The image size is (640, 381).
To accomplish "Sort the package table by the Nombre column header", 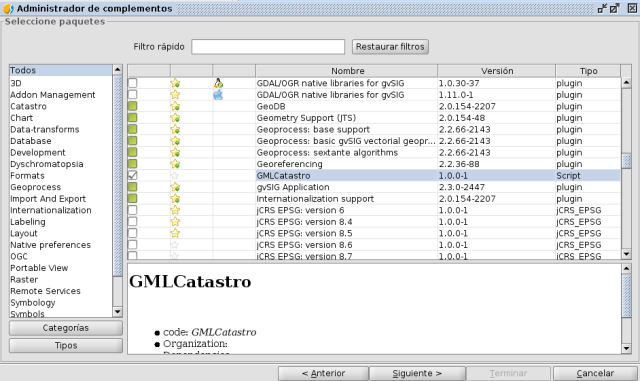I will (347, 71).
